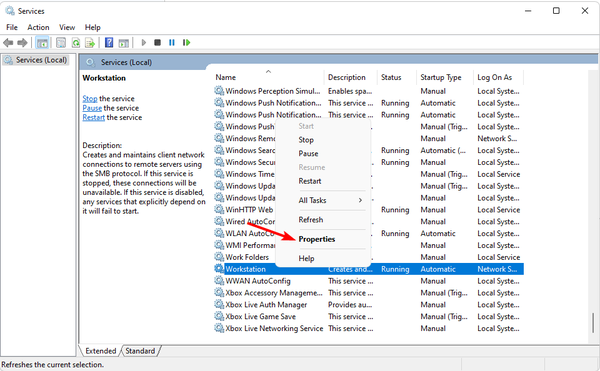Open the Help menu in menu bar
Viewport: 600px width, 371px height.
(93, 28)
